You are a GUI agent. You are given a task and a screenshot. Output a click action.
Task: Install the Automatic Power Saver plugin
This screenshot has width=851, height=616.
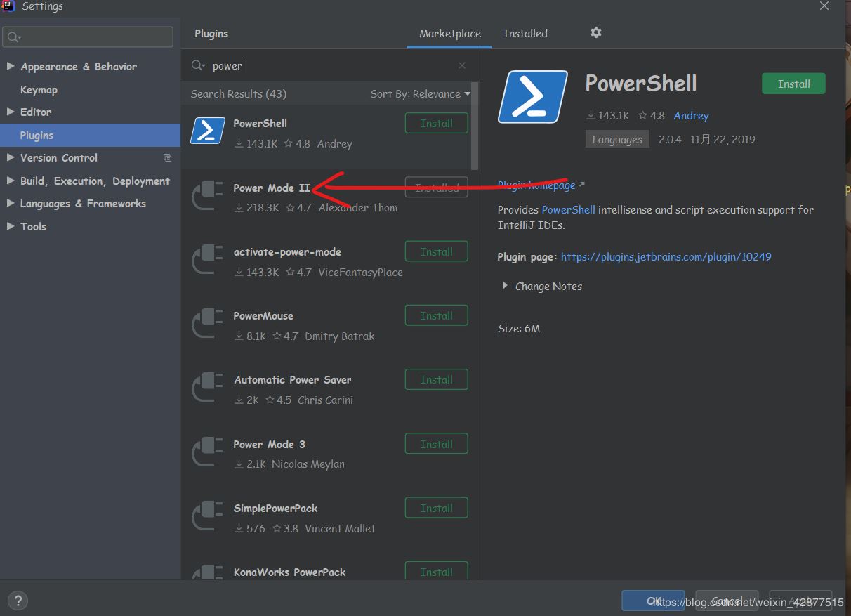pos(437,379)
